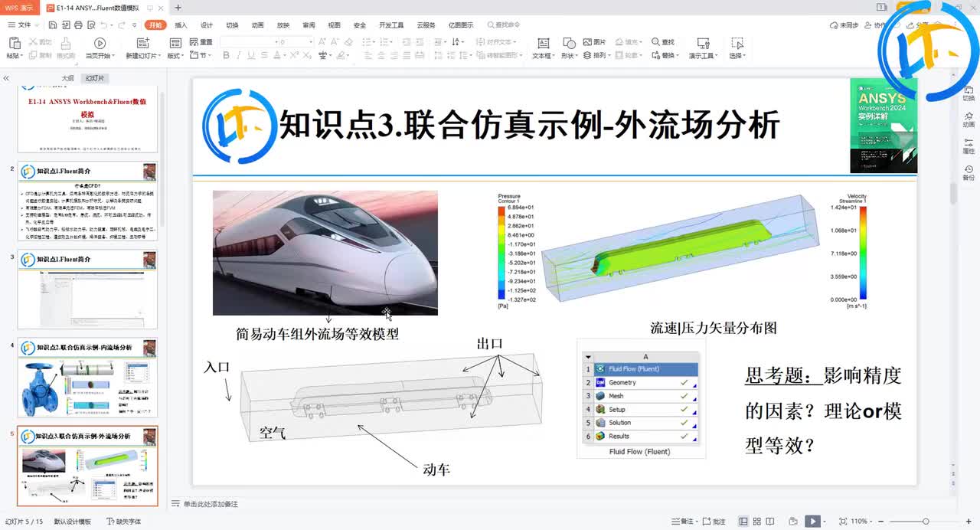The height and width of the screenshot is (530, 980).
Task: Insert a Text Box (文本框)
Action: point(543,47)
